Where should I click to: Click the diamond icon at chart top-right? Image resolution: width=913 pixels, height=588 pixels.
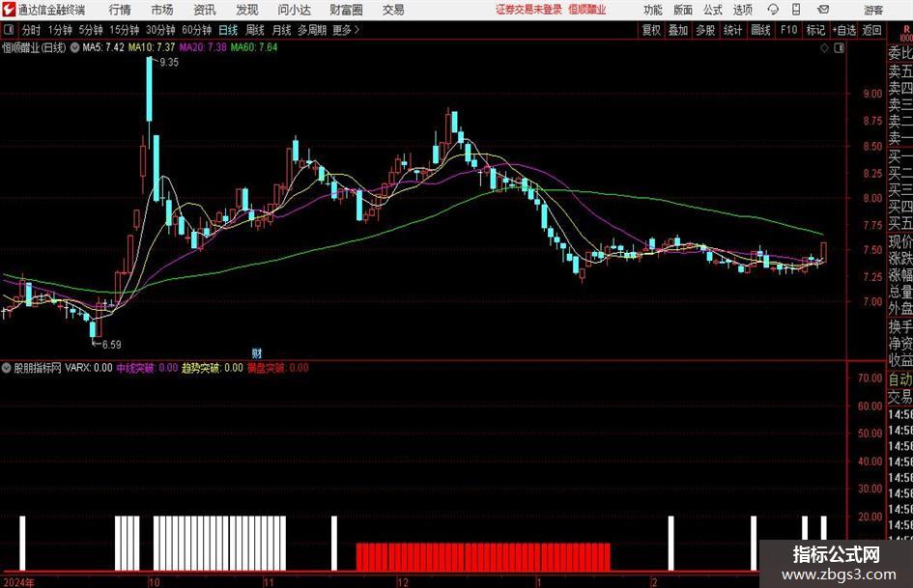[x=824, y=48]
